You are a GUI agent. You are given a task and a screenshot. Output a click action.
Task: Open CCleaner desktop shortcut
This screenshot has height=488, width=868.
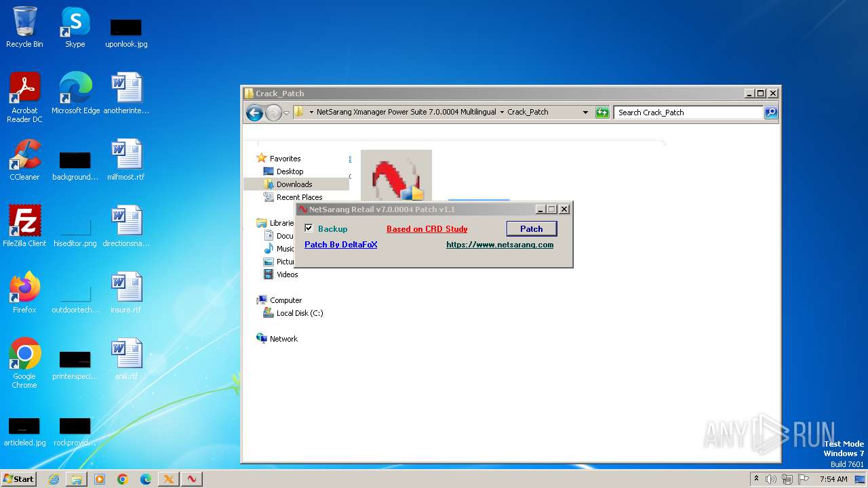pos(24,160)
